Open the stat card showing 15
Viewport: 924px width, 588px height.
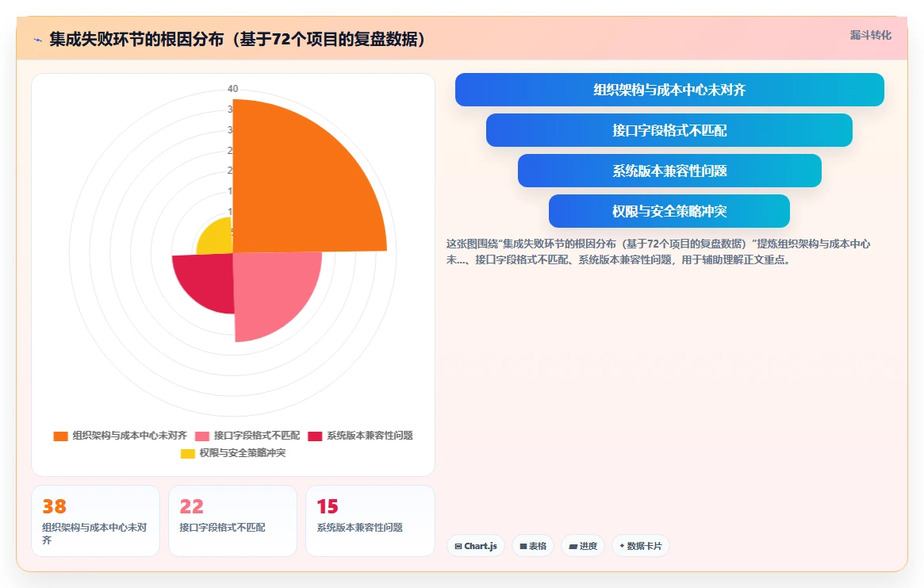click(x=370, y=521)
